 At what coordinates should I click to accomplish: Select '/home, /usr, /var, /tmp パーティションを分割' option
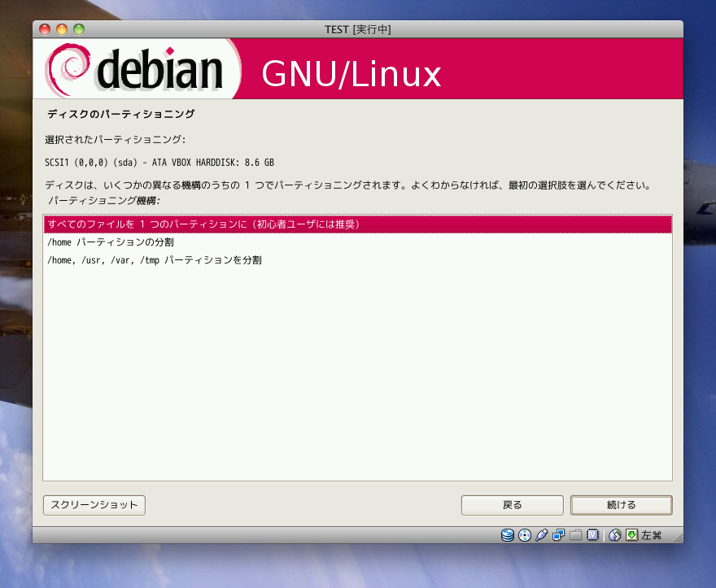coord(357,259)
